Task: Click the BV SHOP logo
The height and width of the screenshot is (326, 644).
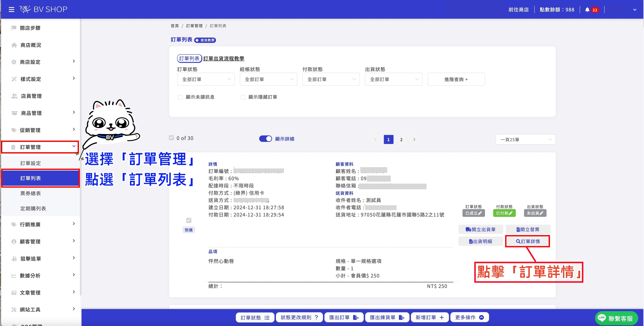Action: (43, 9)
